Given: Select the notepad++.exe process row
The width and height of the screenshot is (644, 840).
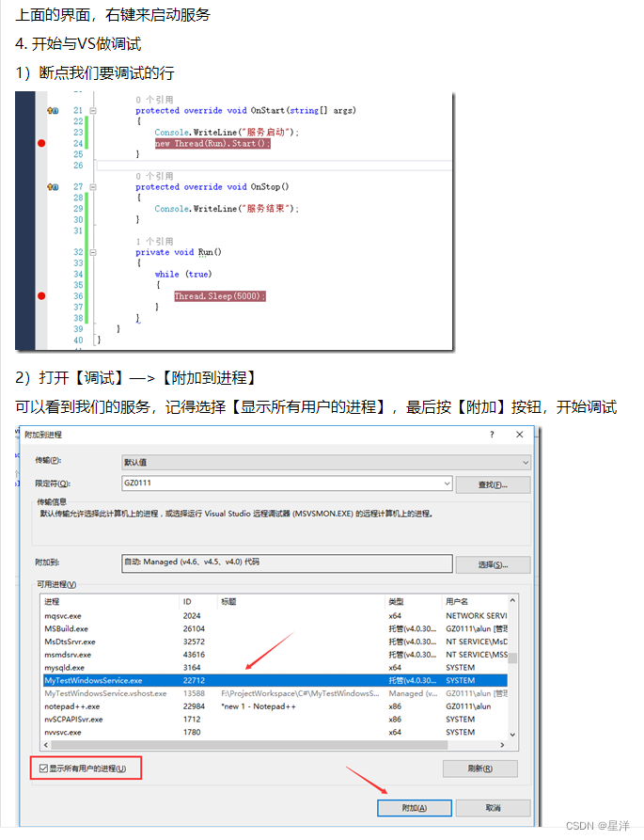Looking at the screenshot, I should coord(275,706).
